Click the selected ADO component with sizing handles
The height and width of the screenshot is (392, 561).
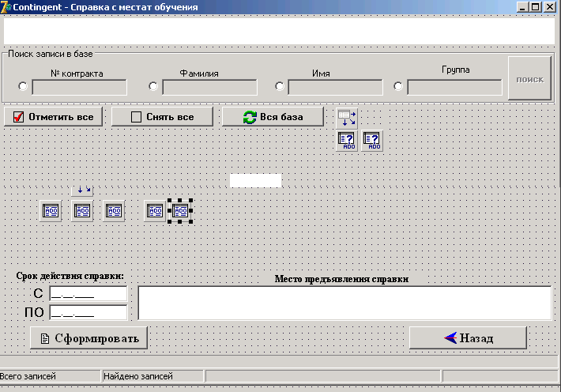pyautogui.click(x=180, y=211)
